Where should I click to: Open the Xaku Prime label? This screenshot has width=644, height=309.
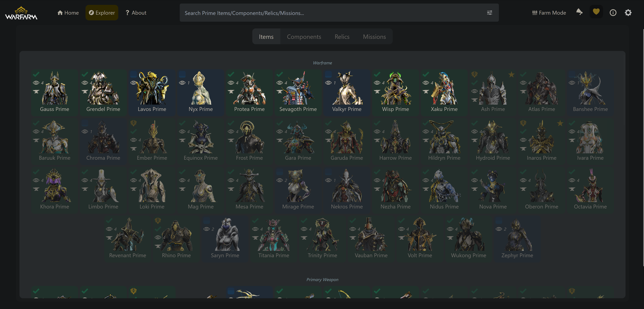coord(444,109)
